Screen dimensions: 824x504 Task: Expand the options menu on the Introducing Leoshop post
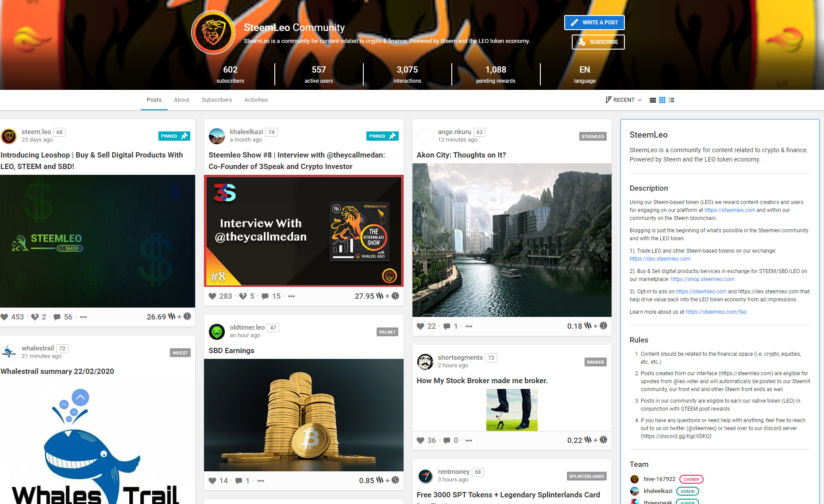pyautogui.click(x=83, y=317)
